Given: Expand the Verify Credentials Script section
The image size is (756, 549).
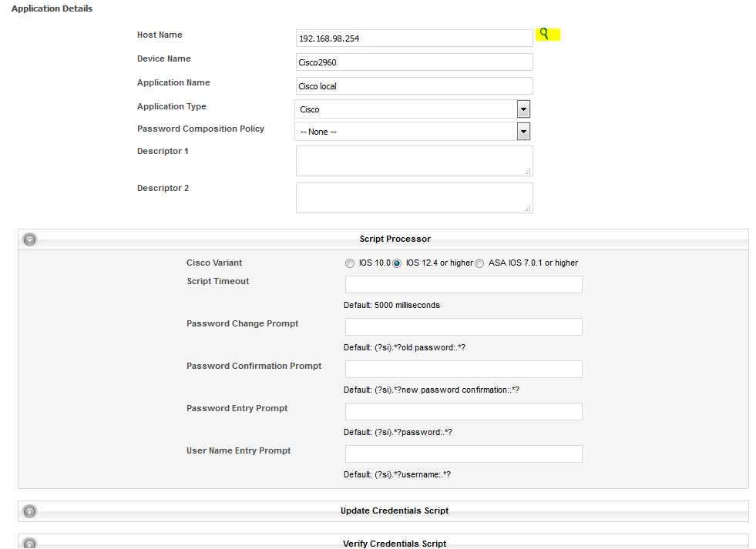Looking at the screenshot, I should pos(29,544).
